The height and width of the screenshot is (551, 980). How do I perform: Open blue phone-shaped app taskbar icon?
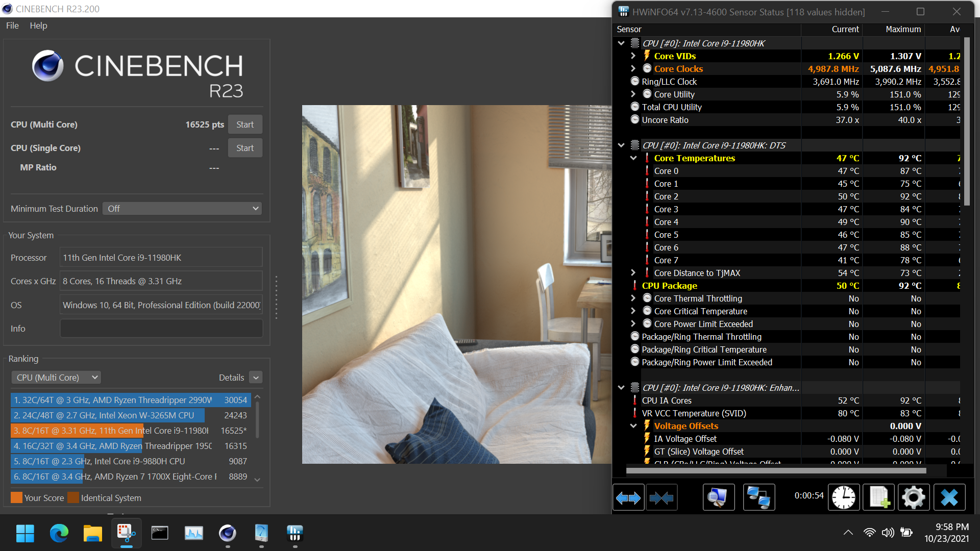261,534
